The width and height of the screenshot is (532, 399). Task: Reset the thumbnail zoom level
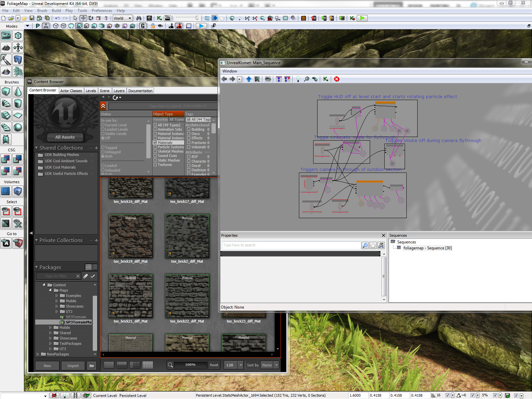pyautogui.click(x=214, y=365)
